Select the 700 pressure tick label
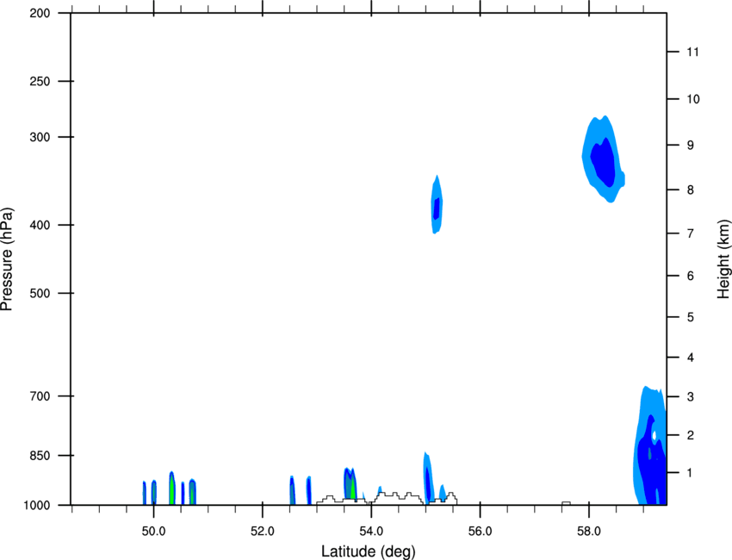This screenshot has width=732, height=560. coord(40,396)
